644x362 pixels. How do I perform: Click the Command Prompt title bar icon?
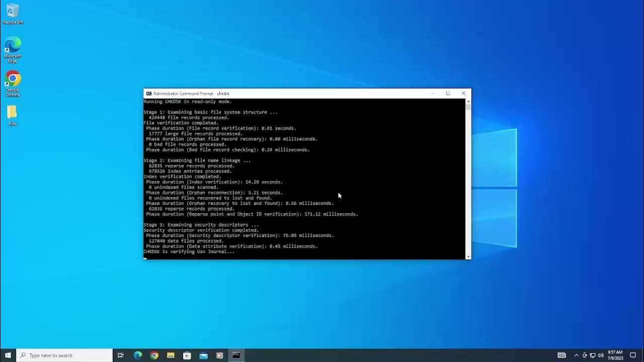[148, 94]
